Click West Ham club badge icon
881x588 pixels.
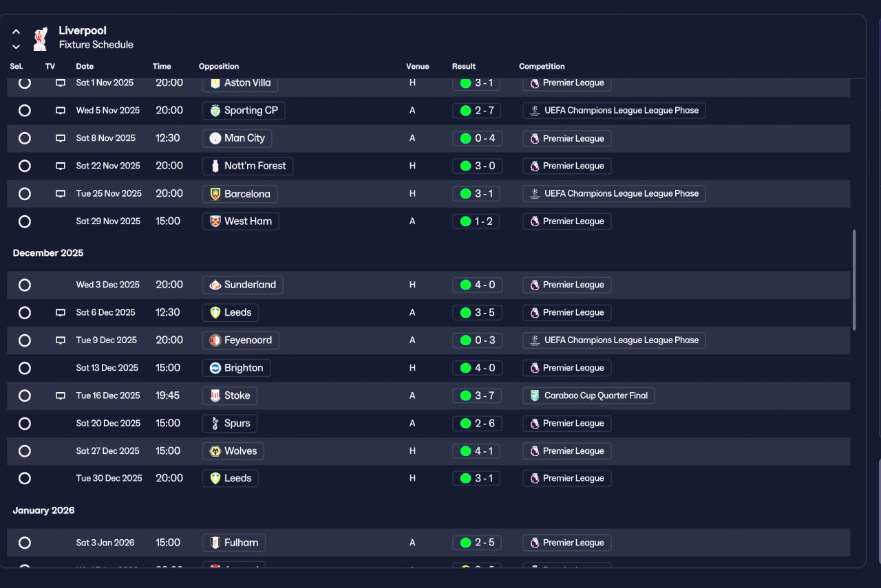coord(215,221)
